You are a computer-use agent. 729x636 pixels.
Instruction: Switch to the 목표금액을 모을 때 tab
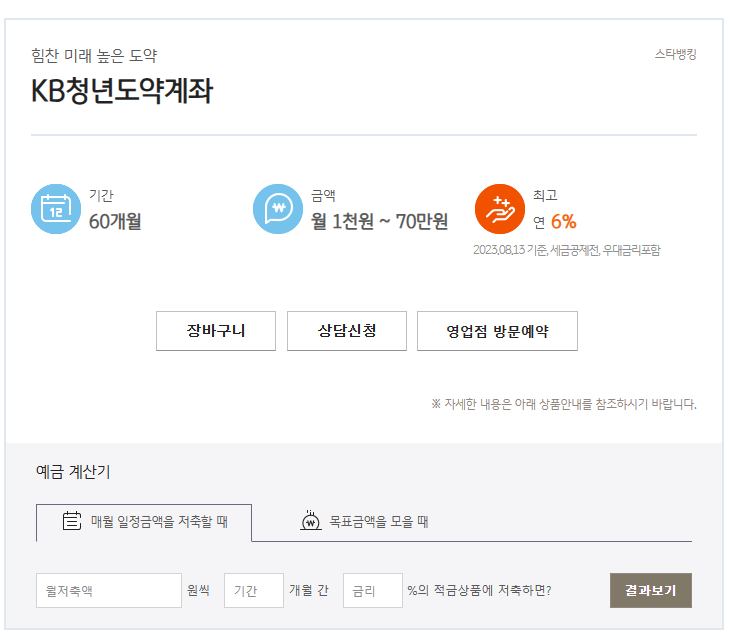[x=364, y=522]
